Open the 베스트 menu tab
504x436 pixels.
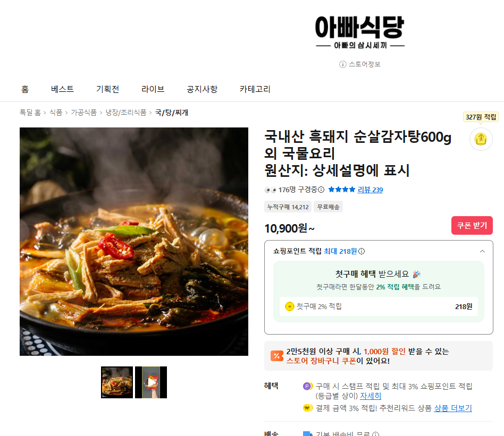coord(62,89)
